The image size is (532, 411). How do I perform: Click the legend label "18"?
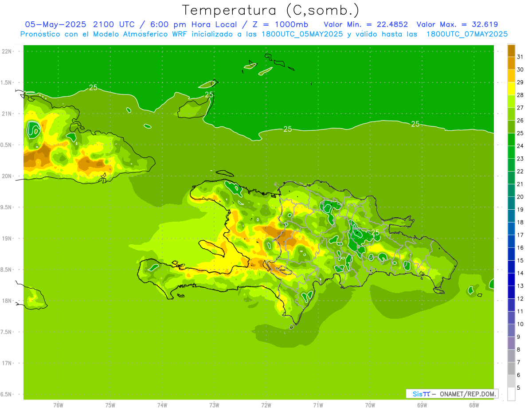tap(520, 222)
